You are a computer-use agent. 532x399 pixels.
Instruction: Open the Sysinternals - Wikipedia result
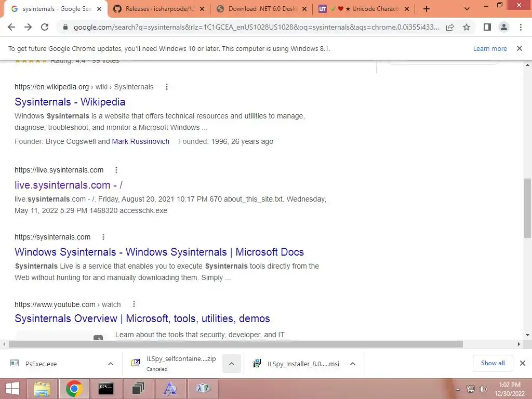point(70,102)
